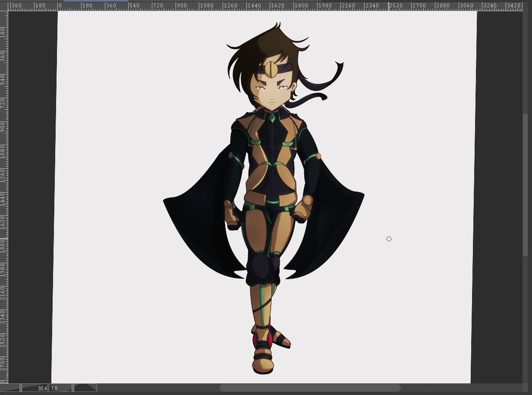This screenshot has width=532, height=395.
Task: Click the green diamond gem on the collar
Action: coord(272,117)
